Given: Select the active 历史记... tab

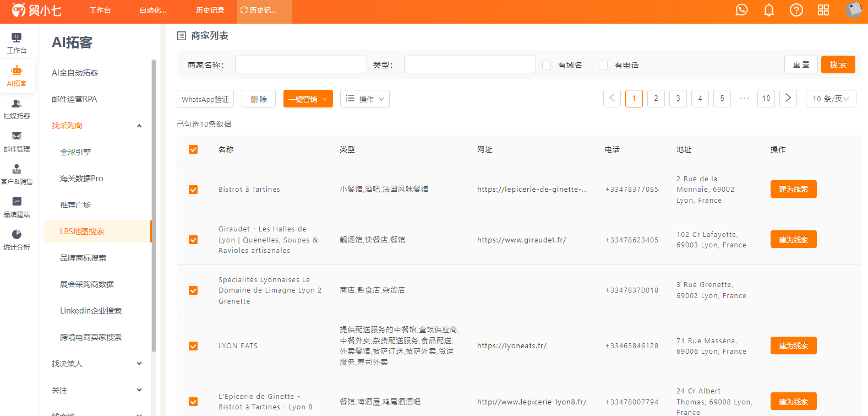Looking at the screenshot, I should point(264,10).
